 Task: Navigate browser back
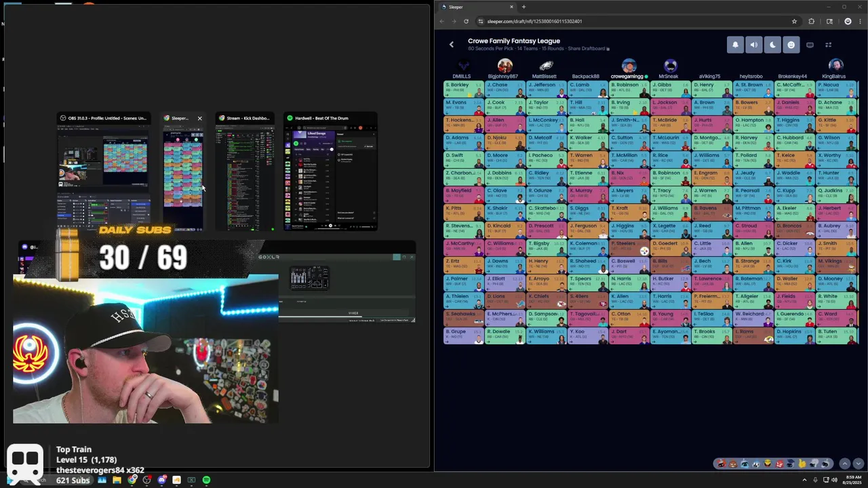pyautogui.click(x=441, y=21)
